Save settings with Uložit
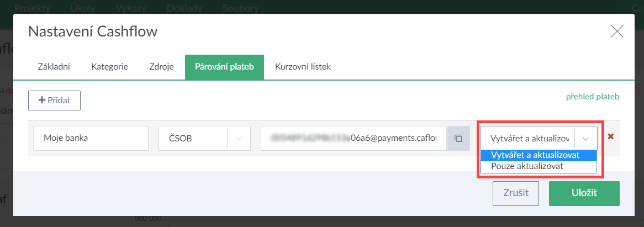Image resolution: width=644 pixels, height=227 pixels. click(584, 193)
